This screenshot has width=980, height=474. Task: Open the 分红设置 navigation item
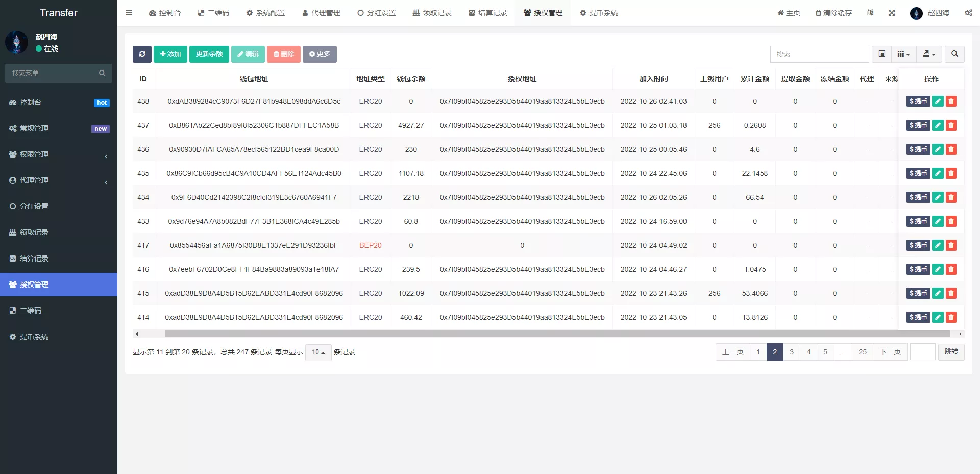click(x=59, y=206)
